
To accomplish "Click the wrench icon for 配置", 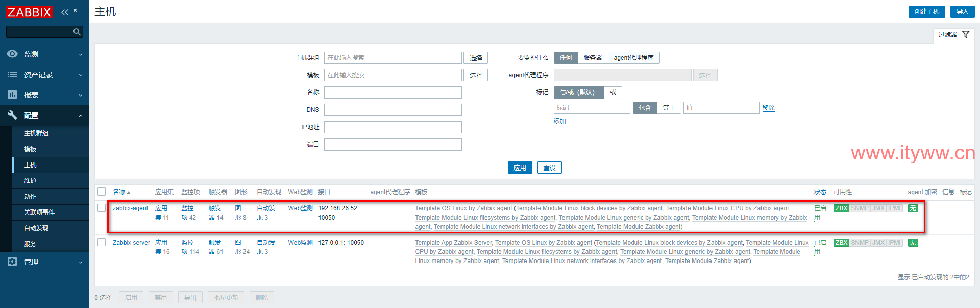I will [x=12, y=115].
